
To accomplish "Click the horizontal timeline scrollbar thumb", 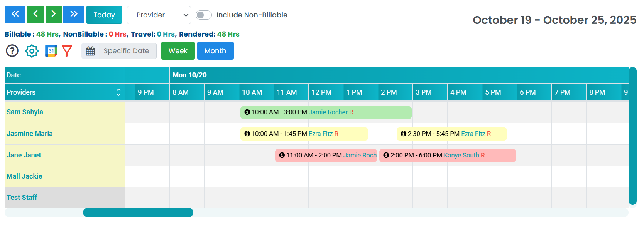I will click(x=138, y=213).
